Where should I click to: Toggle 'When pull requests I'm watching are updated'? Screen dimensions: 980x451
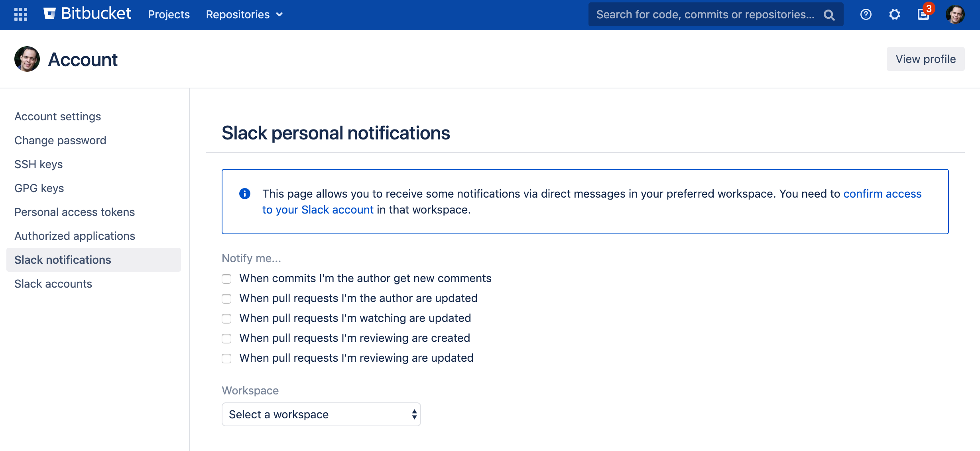tap(226, 319)
